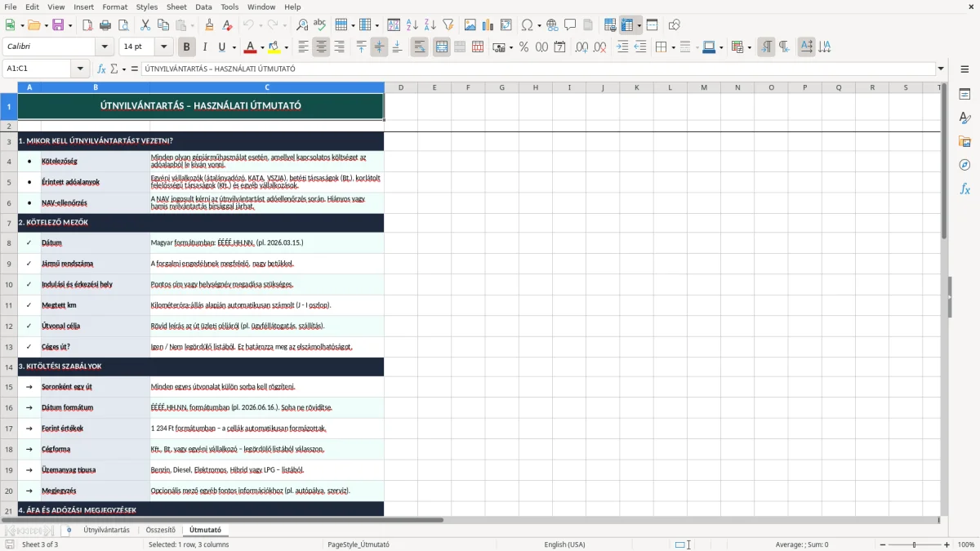980x551 pixels.
Task: Toggle Merge and Center Cells
Action: point(442,47)
